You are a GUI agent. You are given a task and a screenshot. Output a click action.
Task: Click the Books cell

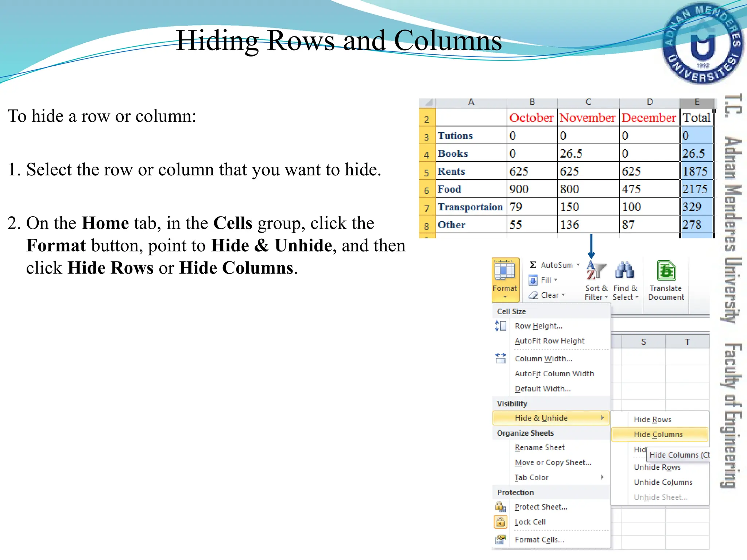471,153
